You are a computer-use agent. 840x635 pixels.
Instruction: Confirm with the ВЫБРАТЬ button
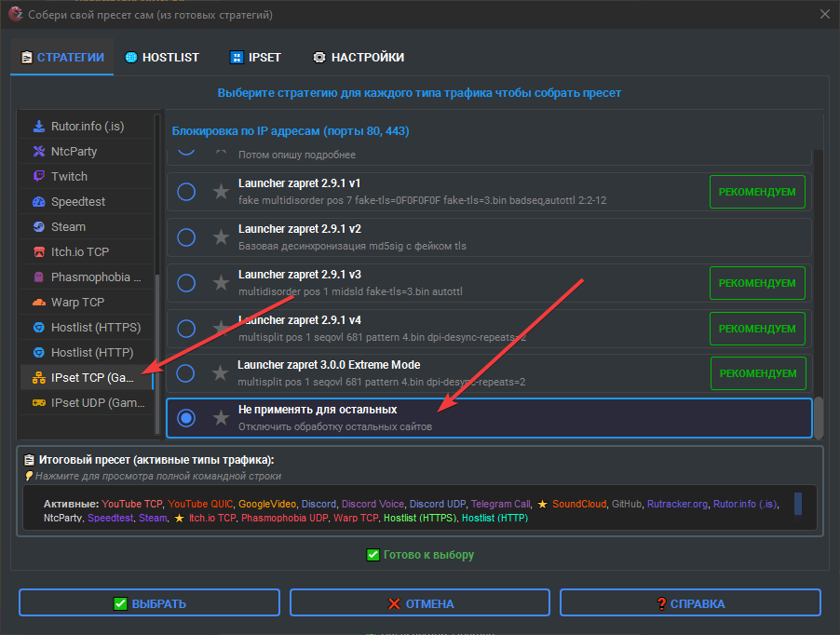point(149,603)
